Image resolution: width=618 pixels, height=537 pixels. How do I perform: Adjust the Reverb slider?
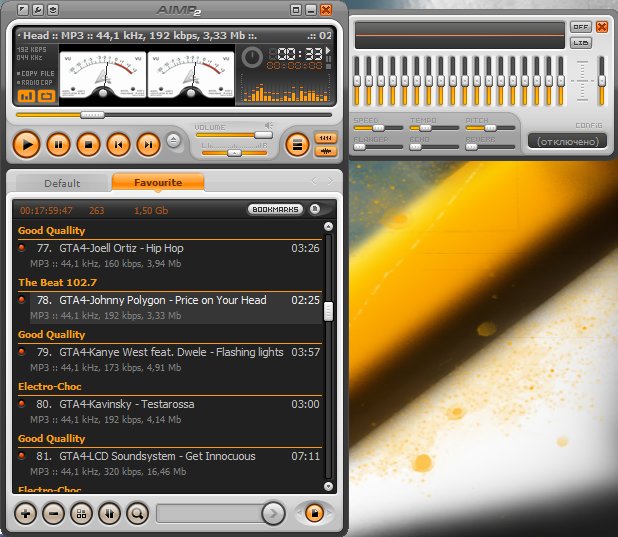490,147
